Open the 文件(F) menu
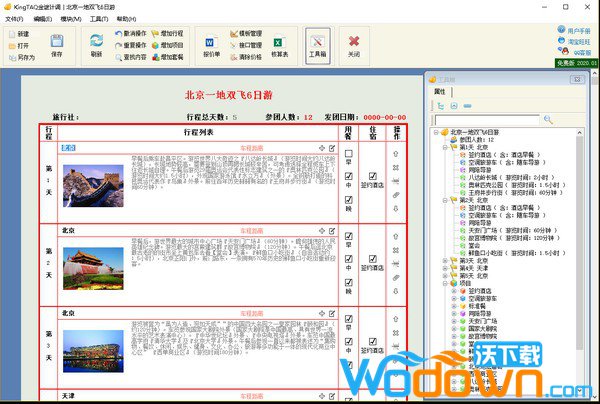Image resolution: width=600 pixels, height=404 pixels. pyautogui.click(x=14, y=19)
